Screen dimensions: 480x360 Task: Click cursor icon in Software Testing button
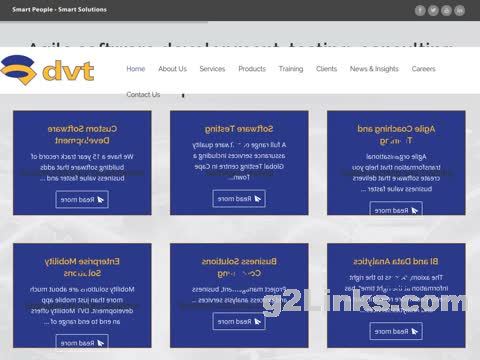257,199
